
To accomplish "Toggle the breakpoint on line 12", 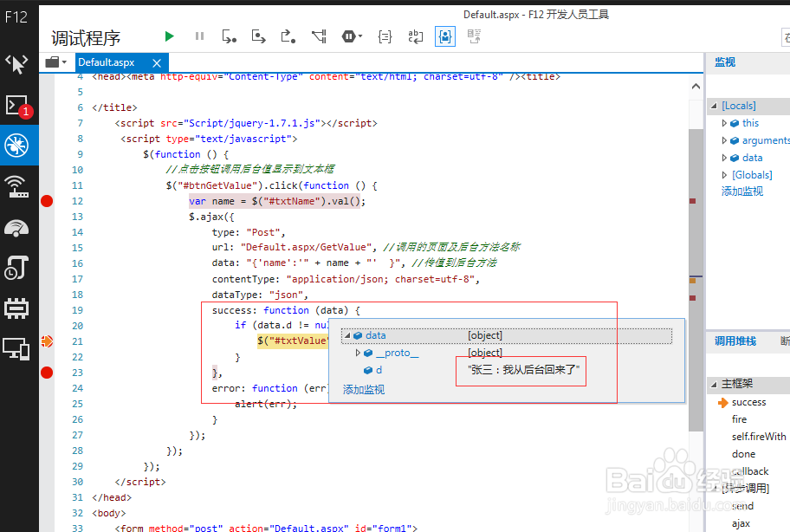I will pos(47,202).
